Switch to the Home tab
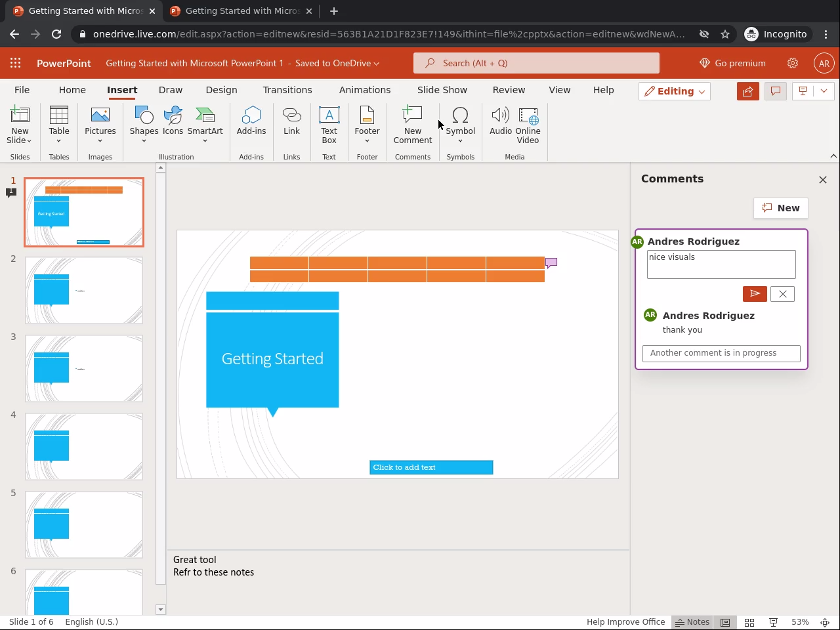 [72, 90]
